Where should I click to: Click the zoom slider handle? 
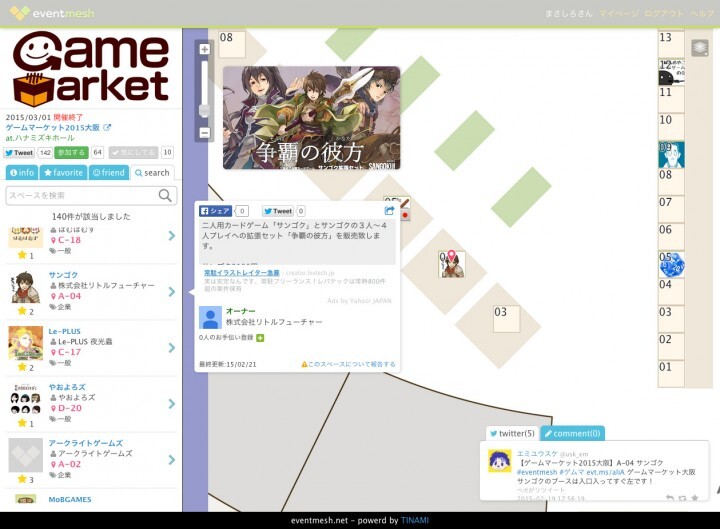pos(205,111)
